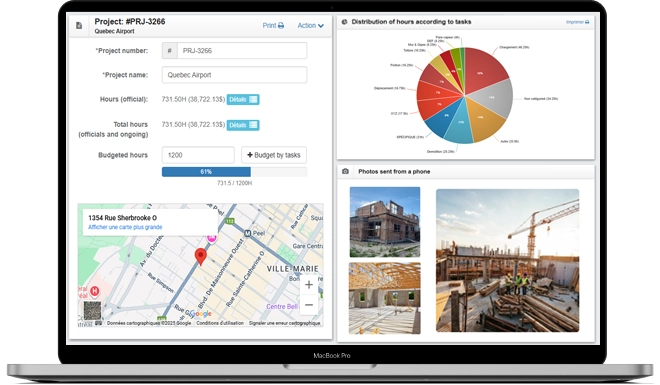Click the 731.5 / 1200H text

pos(234,183)
